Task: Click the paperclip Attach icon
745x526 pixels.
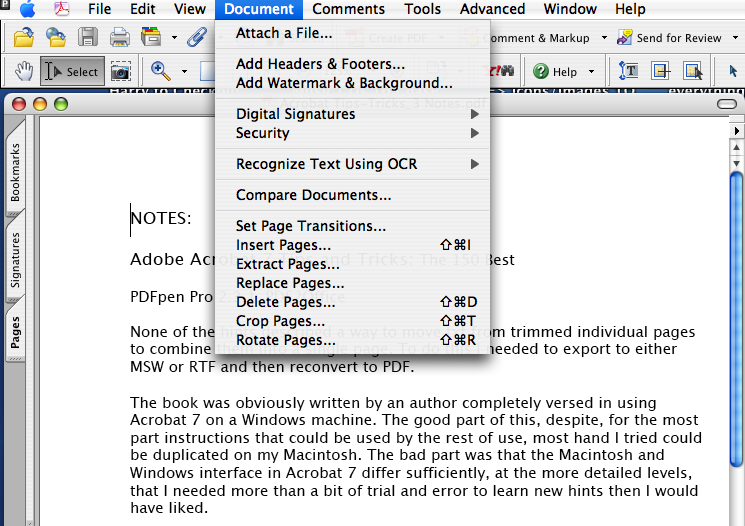Action: pos(196,38)
